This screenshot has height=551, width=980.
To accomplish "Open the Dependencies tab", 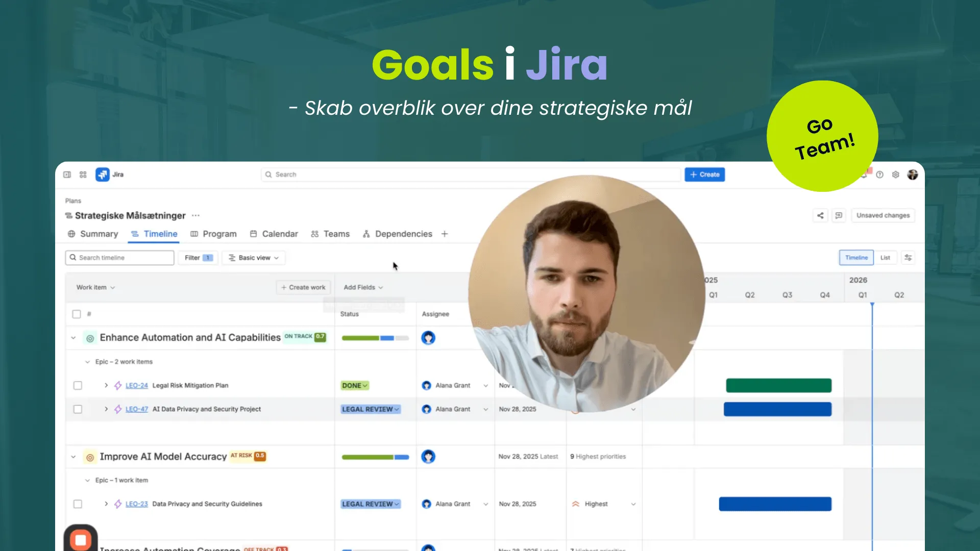I will click(398, 234).
